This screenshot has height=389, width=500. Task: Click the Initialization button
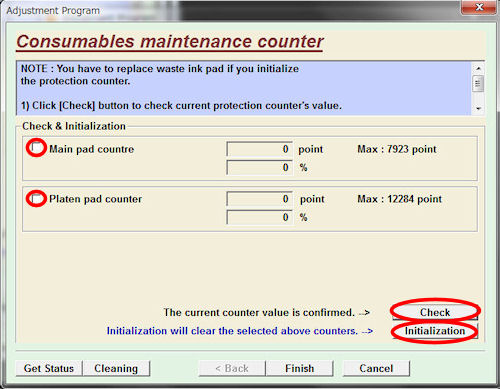click(x=435, y=331)
